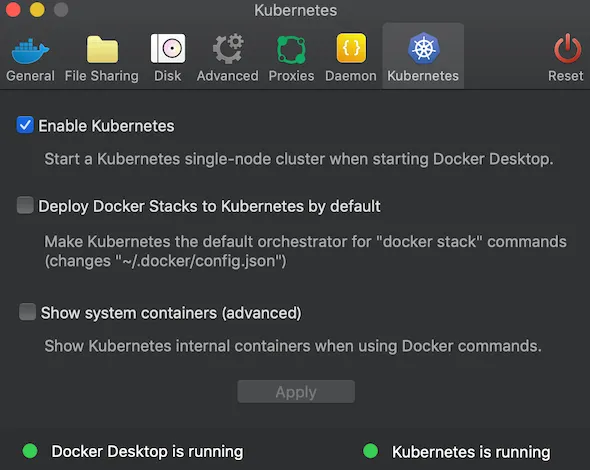The height and width of the screenshot is (470, 590).
Task: Click the 'Kubernetes' window title
Action: click(295, 10)
